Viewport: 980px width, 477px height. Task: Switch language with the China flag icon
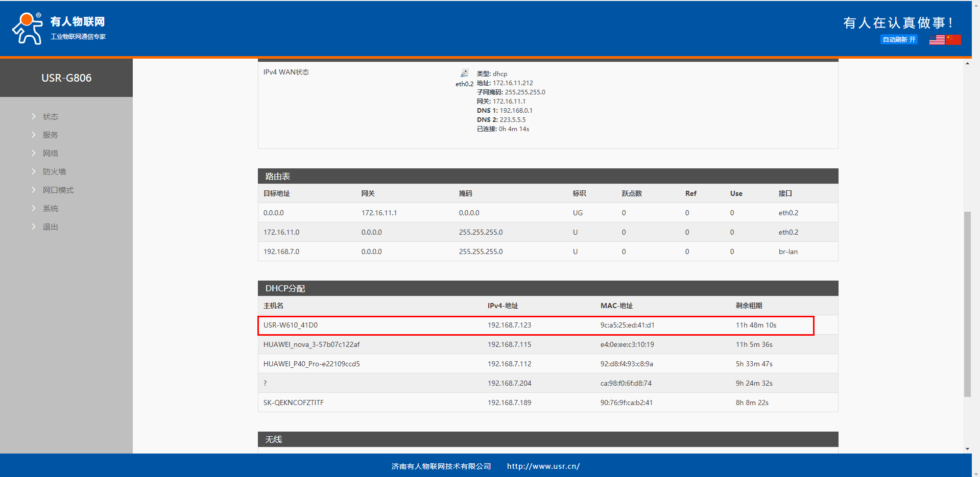tap(953, 40)
